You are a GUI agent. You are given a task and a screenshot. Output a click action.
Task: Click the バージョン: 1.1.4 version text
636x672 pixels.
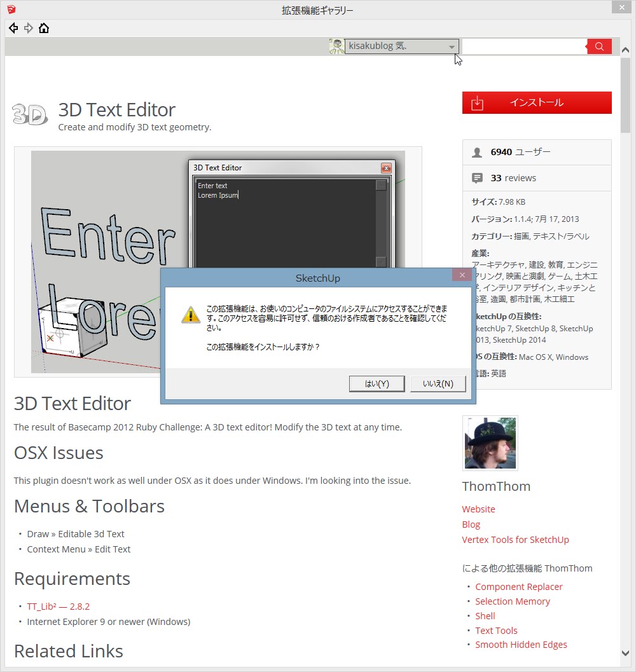[525, 219]
